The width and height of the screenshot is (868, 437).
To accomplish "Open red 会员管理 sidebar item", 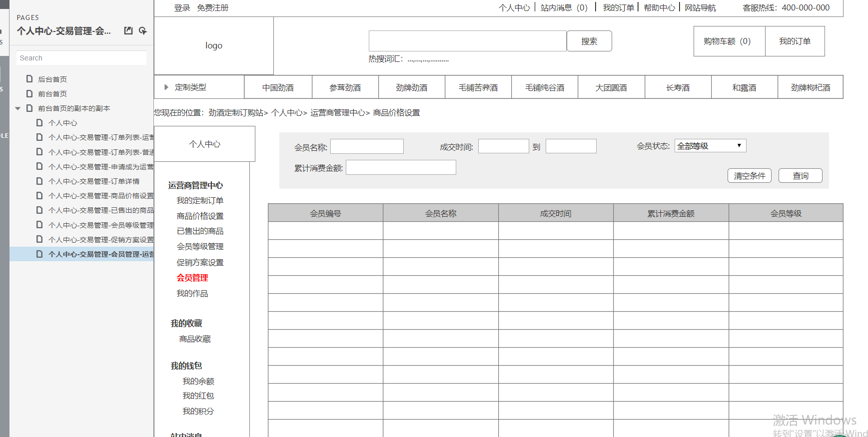I will [192, 278].
